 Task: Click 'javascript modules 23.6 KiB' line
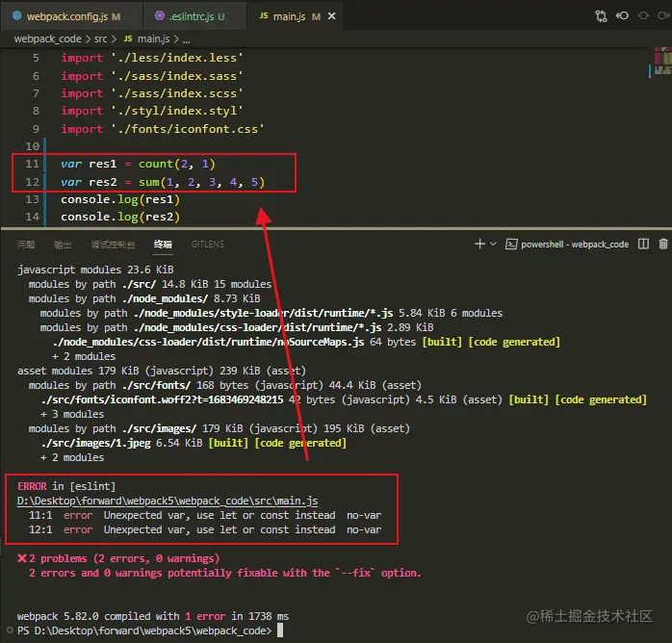pos(95,270)
